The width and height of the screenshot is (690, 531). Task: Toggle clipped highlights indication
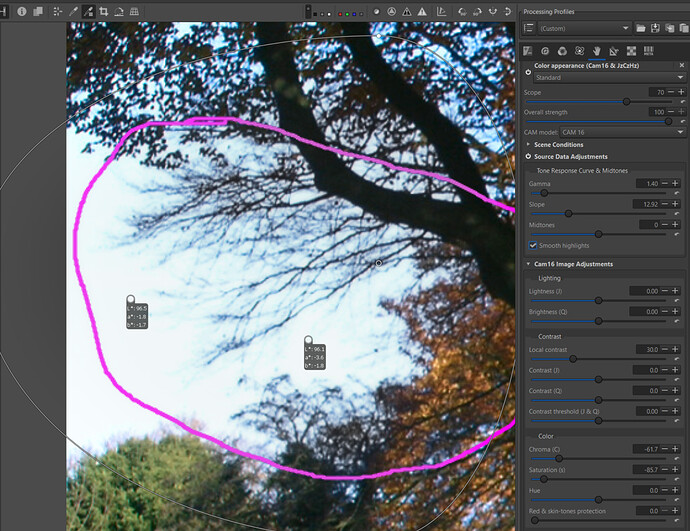point(422,11)
